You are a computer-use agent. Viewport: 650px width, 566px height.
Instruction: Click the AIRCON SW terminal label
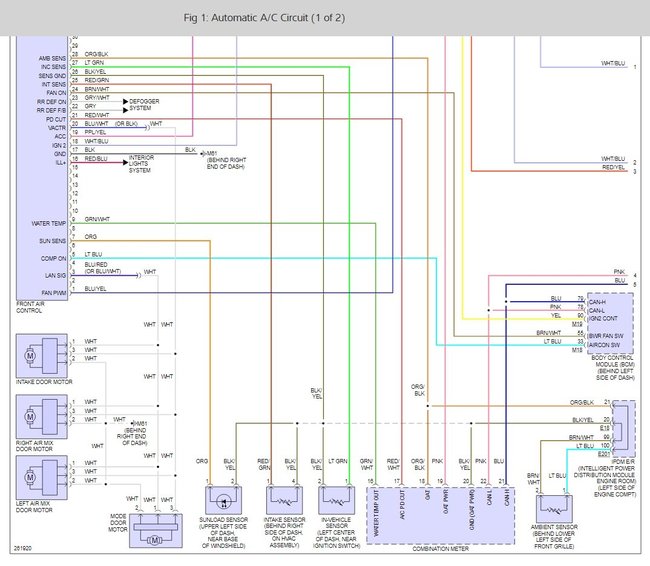point(605,345)
